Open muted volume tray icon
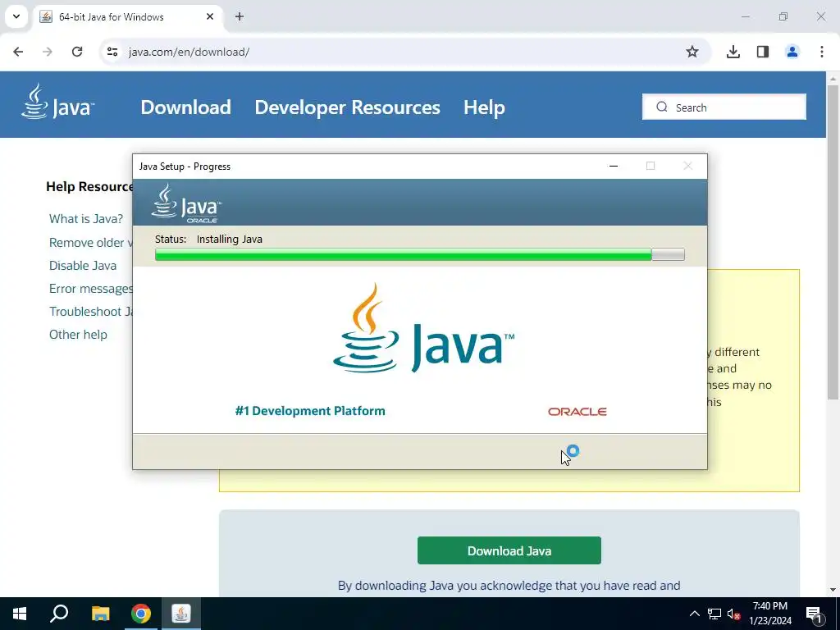The image size is (840, 630). (x=734, y=614)
